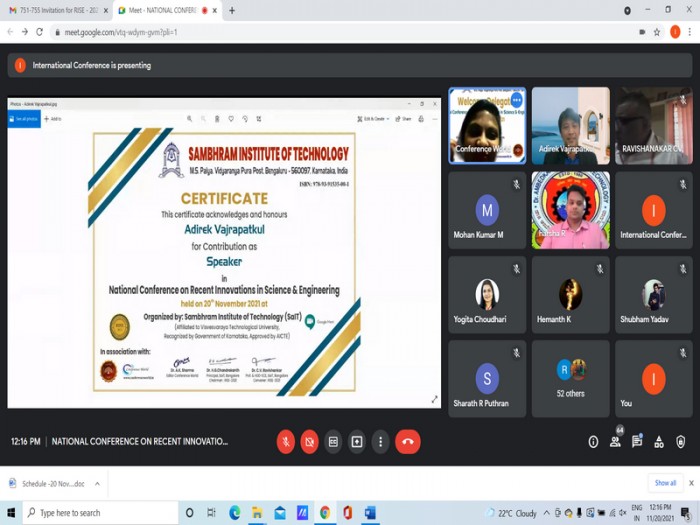Reload the Meet page
The height and width of the screenshot is (525, 700).
(x=40, y=32)
